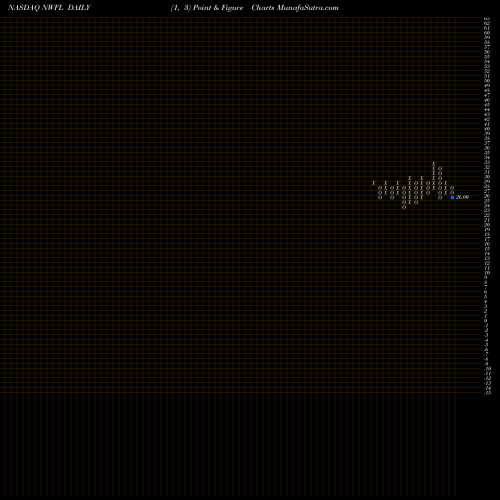Click the blue current price marker
The image size is (500, 500).
point(452,197)
